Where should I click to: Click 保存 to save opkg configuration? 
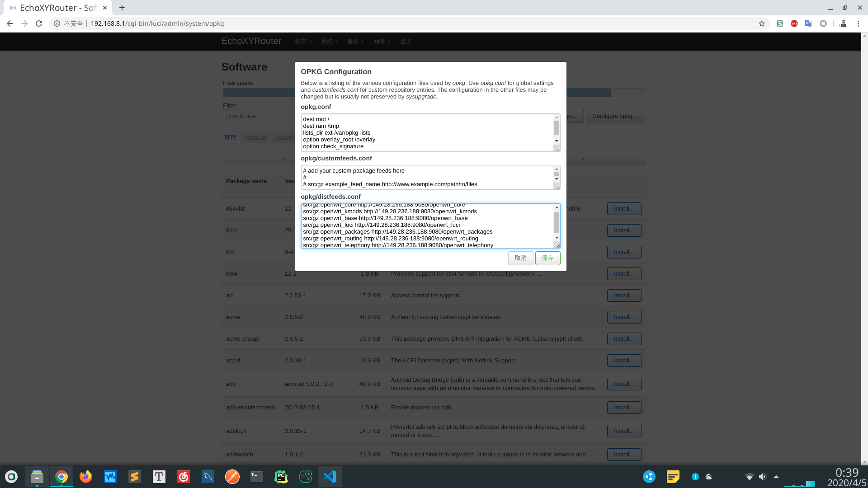(547, 258)
